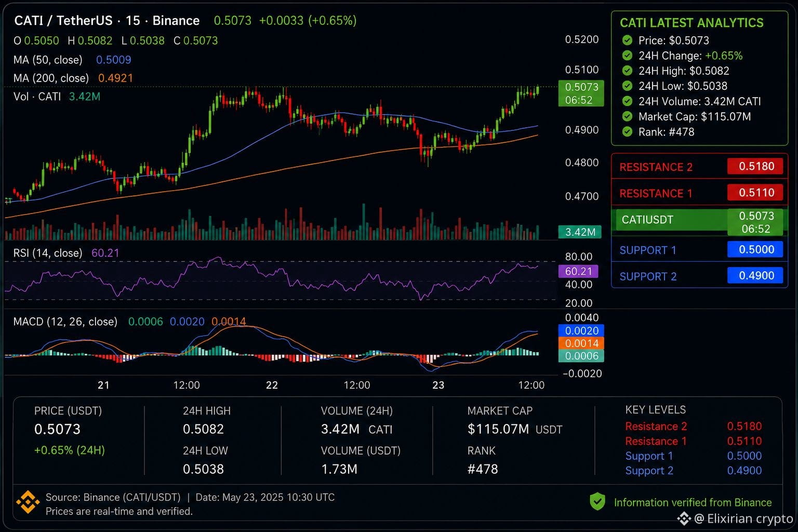Click the 20.00 RSI axis label
This screenshot has height=532, width=798.
click(x=579, y=303)
